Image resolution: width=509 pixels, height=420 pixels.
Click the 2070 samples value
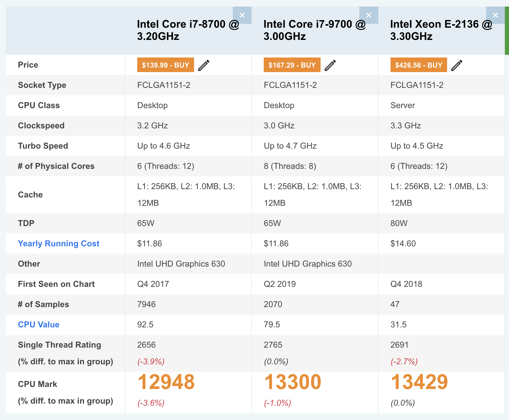(273, 304)
